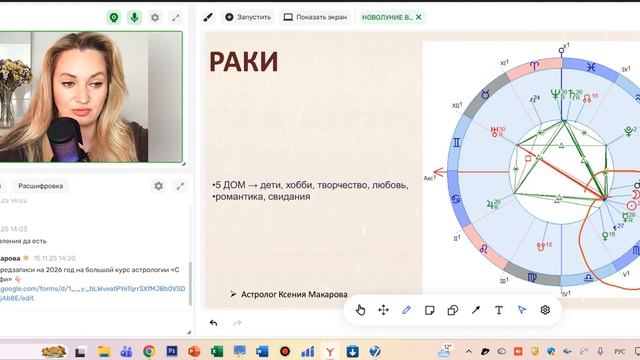Open the google.com/forms link in chat
Image resolution: width=640 pixels, height=360 pixels.
[x=92, y=293]
